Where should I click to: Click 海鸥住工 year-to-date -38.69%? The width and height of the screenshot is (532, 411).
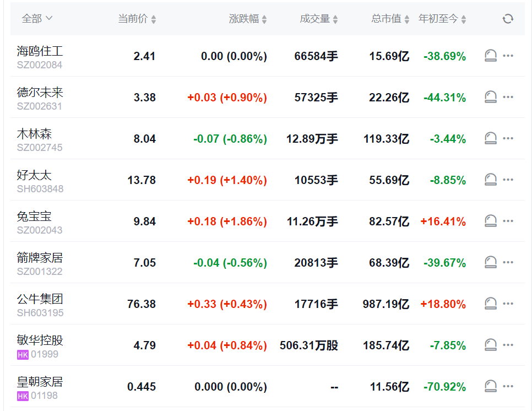click(x=444, y=56)
